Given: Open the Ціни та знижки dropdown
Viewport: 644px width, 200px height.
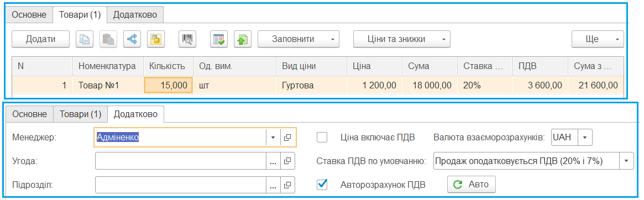Looking at the screenshot, I should tap(402, 39).
